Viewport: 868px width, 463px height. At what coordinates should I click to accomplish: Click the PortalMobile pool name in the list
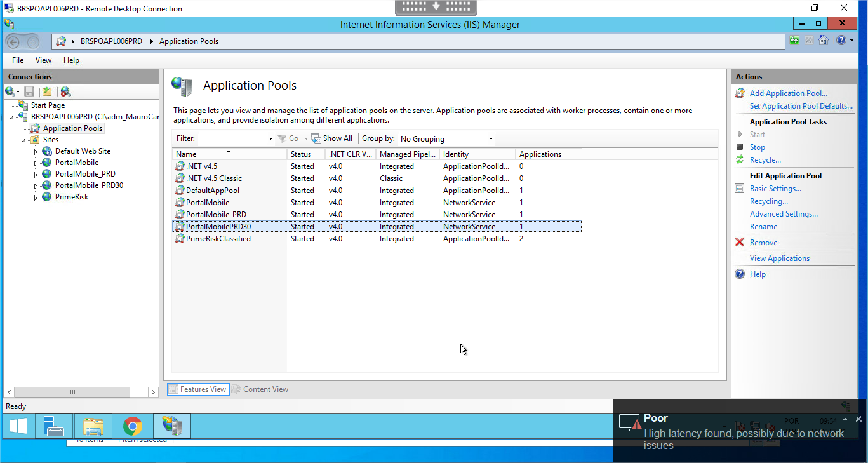pos(208,203)
